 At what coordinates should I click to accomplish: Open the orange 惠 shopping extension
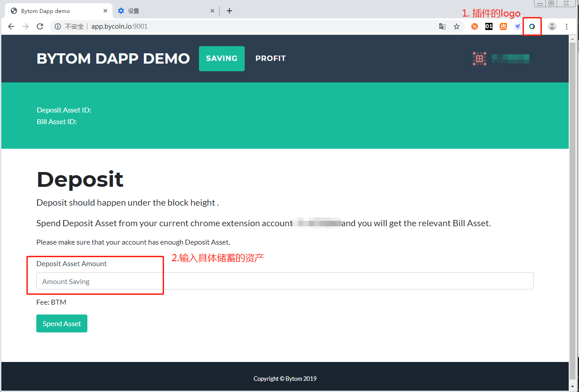pos(503,26)
